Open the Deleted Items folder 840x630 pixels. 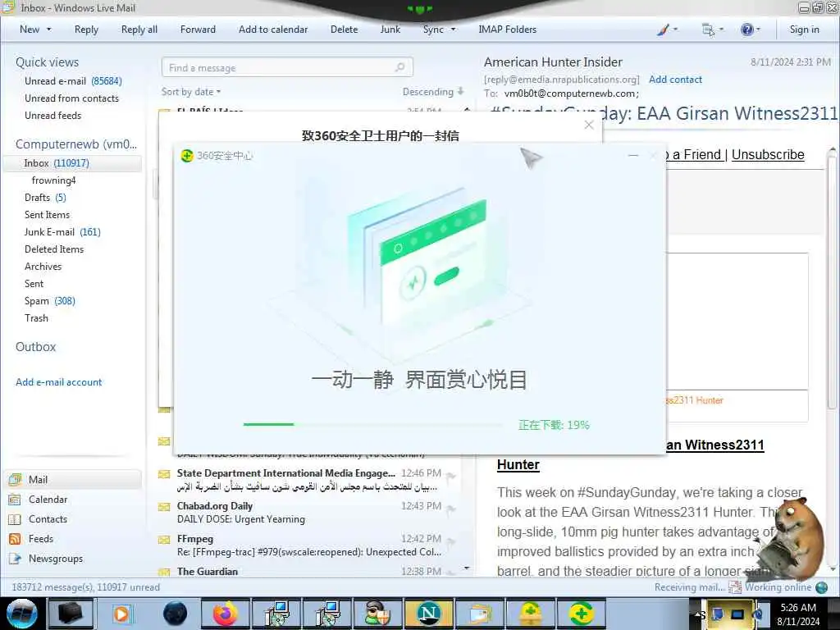(x=54, y=249)
